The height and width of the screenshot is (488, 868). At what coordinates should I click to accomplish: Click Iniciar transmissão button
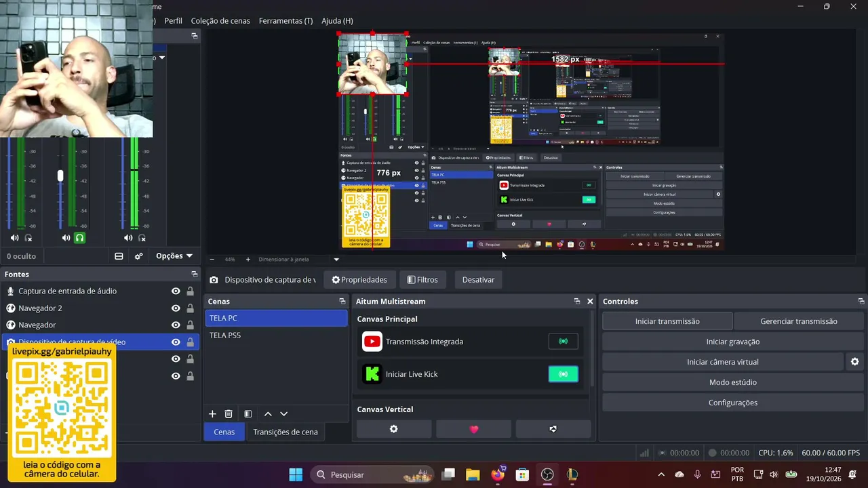pos(667,321)
